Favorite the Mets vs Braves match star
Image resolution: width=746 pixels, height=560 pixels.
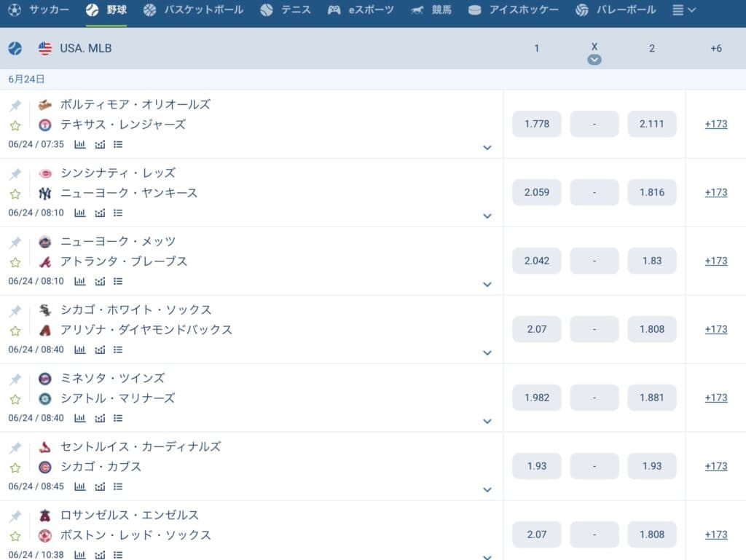pyautogui.click(x=15, y=262)
